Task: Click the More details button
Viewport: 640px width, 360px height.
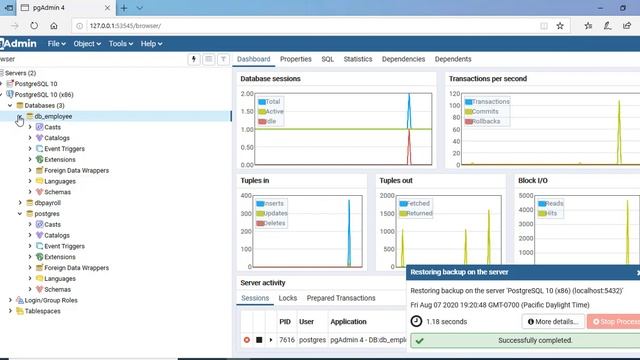Action: click(x=553, y=322)
